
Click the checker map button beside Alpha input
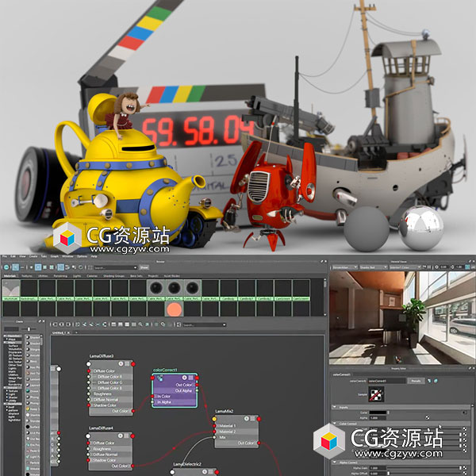(x=428, y=418)
